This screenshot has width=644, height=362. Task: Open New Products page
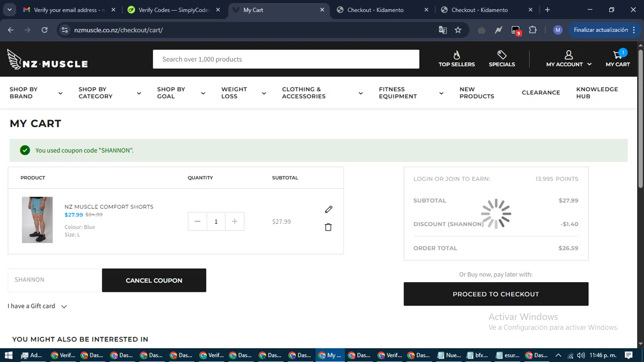pos(477,93)
